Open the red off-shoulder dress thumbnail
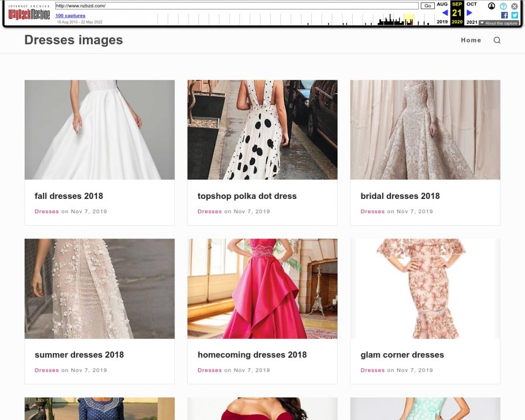525x420 pixels. point(262,408)
